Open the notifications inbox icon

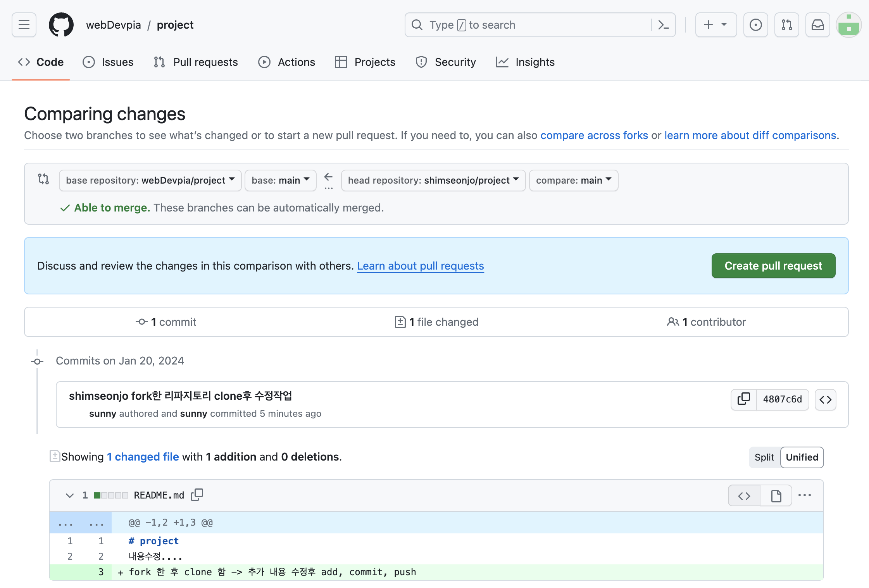tap(817, 25)
